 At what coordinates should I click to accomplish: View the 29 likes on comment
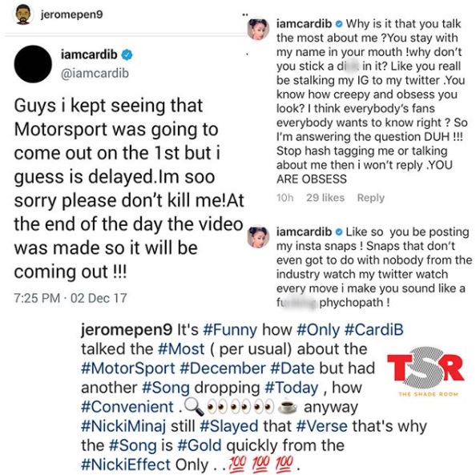click(325, 198)
